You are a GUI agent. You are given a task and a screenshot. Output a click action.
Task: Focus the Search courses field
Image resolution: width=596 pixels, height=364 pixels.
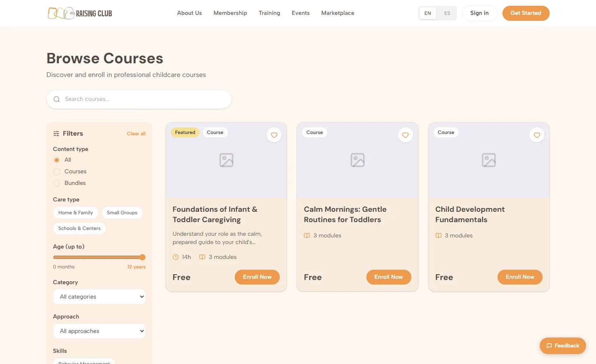tap(139, 99)
